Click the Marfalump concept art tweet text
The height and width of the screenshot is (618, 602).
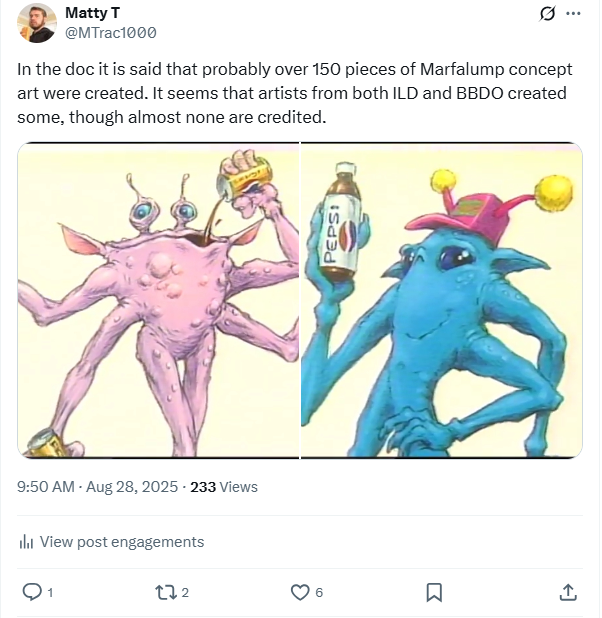coord(295,93)
